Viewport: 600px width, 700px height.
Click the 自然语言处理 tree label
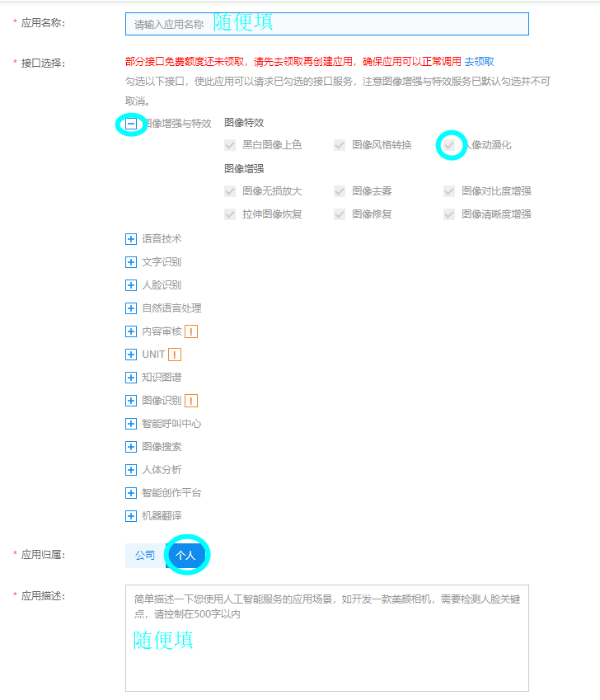coord(171,308)
